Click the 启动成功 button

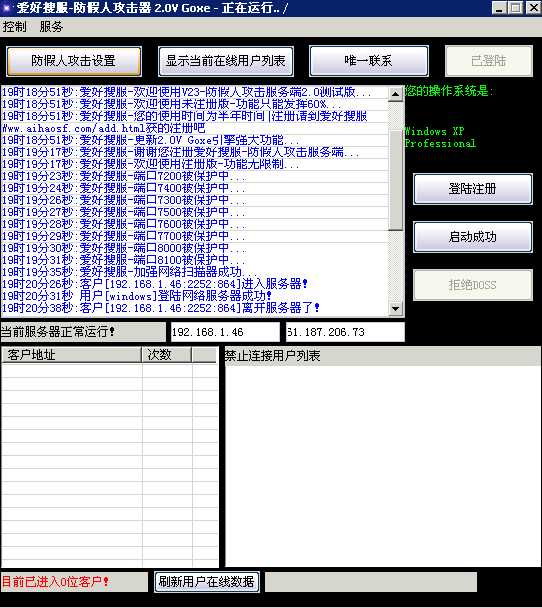[473, 237]
